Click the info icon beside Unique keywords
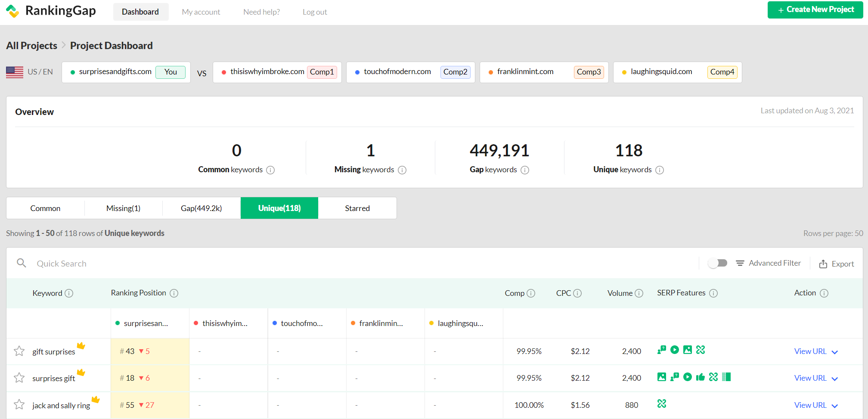Viewport: 868px width, 419px height. point(660,170)
